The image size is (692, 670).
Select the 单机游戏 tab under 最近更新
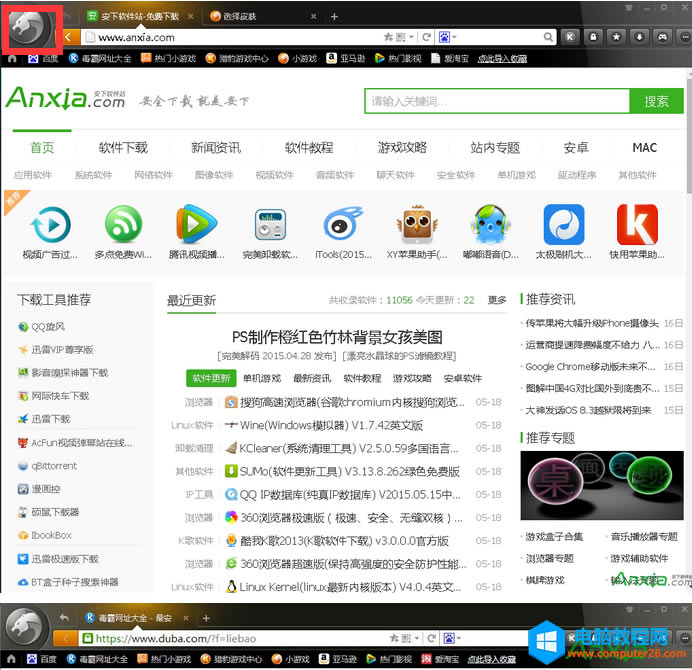262,378
